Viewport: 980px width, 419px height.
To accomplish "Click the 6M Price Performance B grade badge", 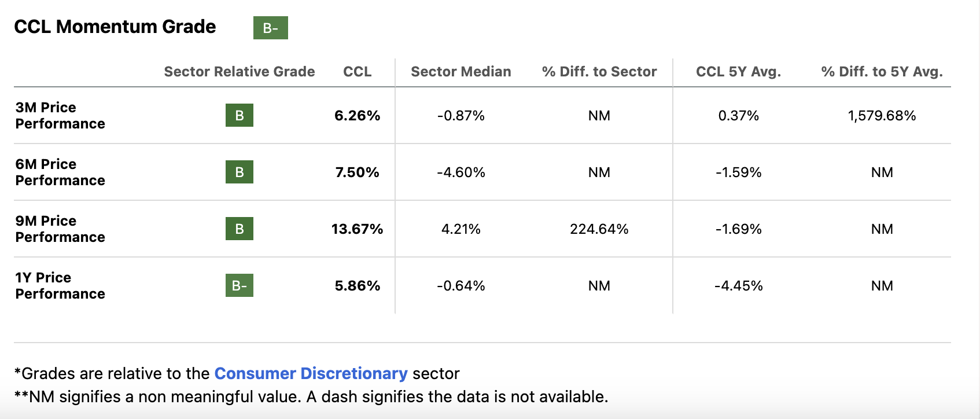I will (x=239, y=172).
